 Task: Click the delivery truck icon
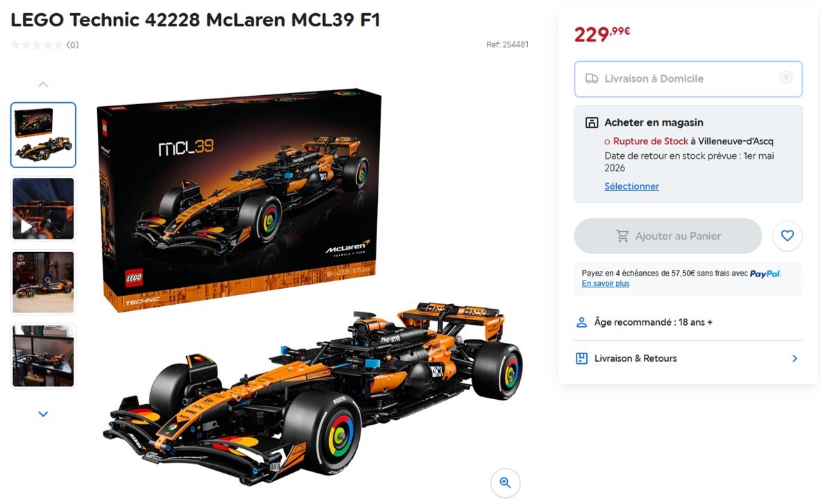pyautogui.click(x=592, y=78)
